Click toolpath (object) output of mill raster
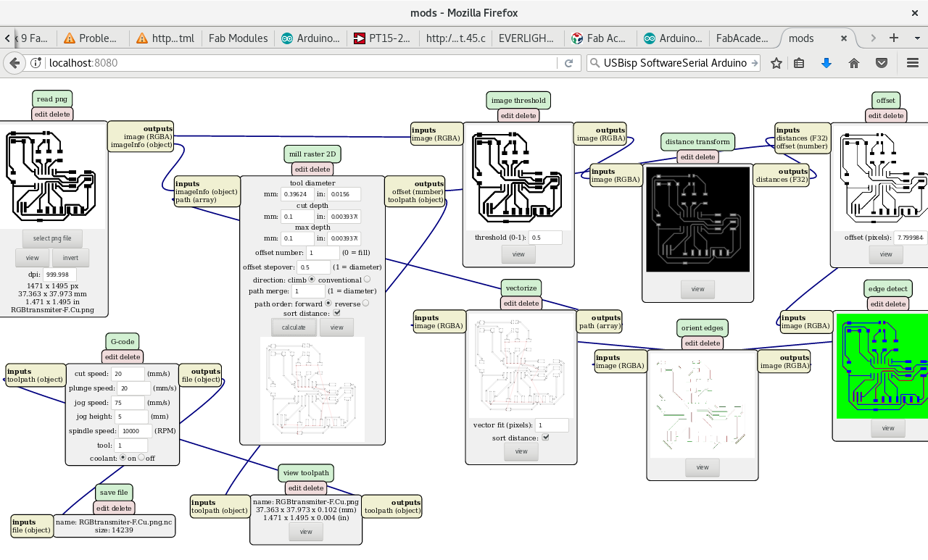The height and width of the screenshot is (560, 928). 415,200
